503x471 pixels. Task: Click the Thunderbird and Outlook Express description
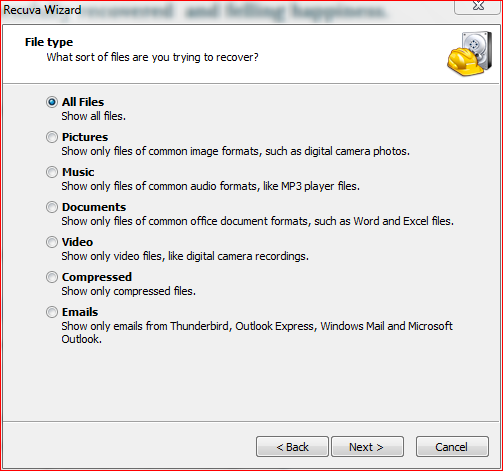(x=257, y=332)
